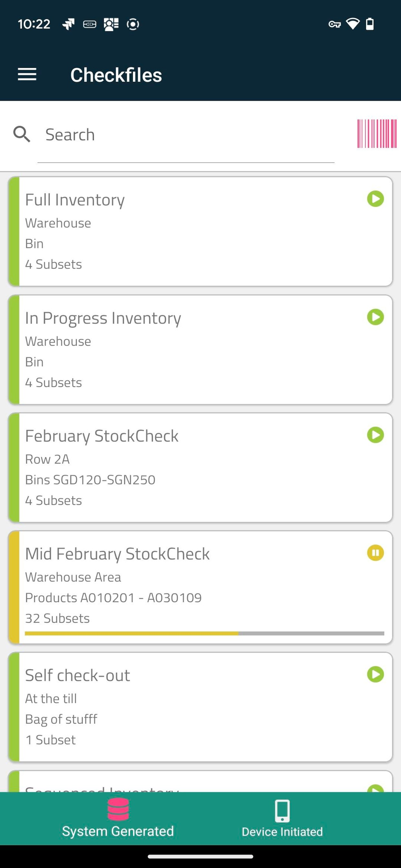Screen dimensions: 401x868
Task: Tap Self check-out play icon
Action: [x=375, y=674]
